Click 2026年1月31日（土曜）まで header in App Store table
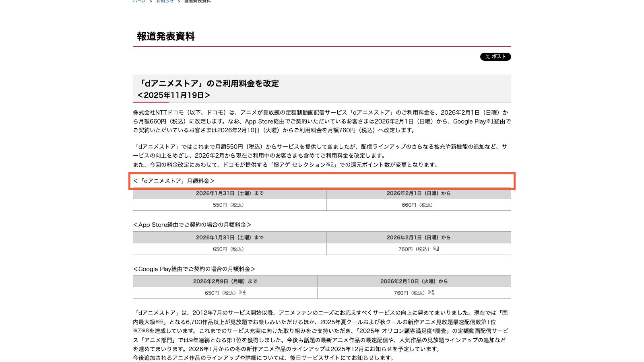 (230, 237)
